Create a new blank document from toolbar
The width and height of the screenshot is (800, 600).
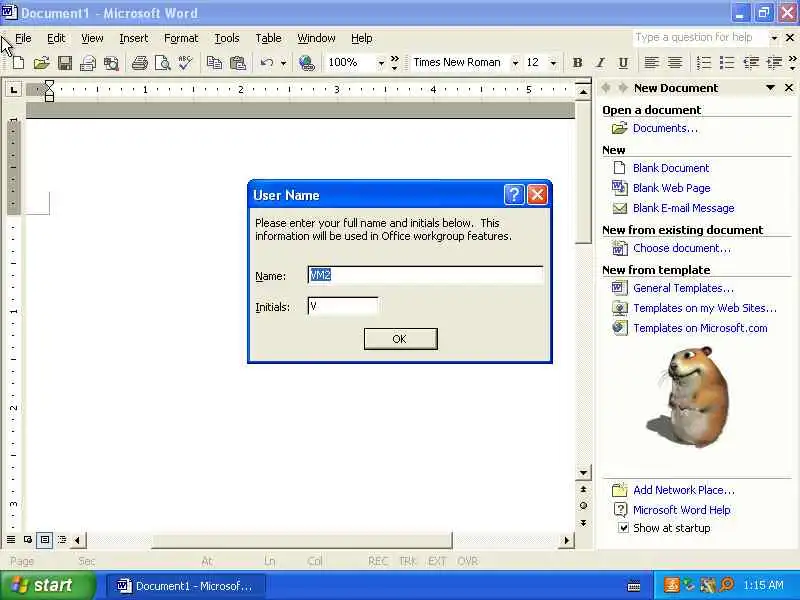(x=18, y=63)
